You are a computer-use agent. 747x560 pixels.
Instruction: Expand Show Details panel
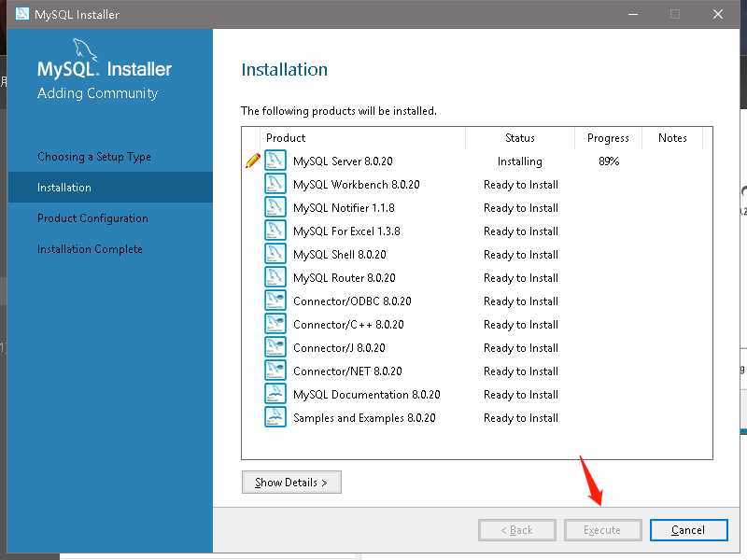pyautogui.click(x=291, y=483)
